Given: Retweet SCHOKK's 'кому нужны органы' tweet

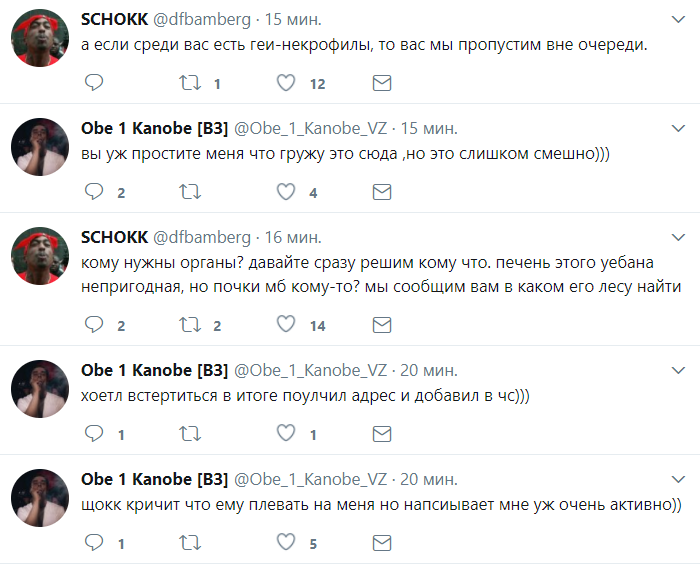Looking at the screenshot, I should point(188,324).
